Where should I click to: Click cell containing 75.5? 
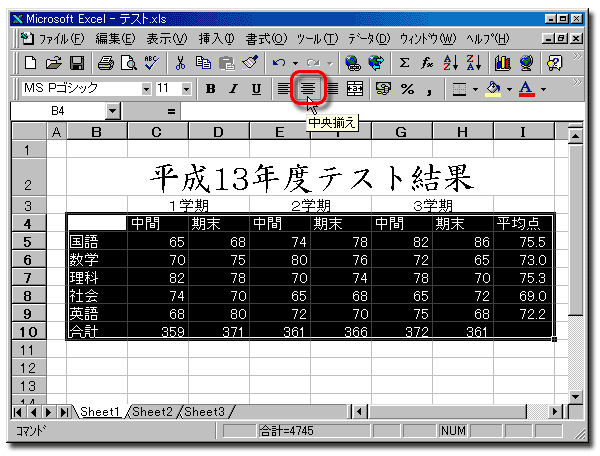(523, 242)
